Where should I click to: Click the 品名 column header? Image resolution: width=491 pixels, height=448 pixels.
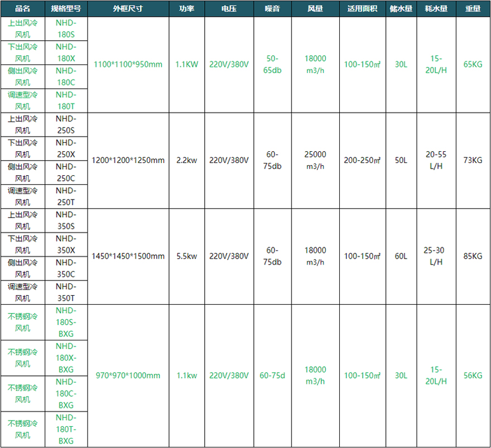[x=22, y=9]
